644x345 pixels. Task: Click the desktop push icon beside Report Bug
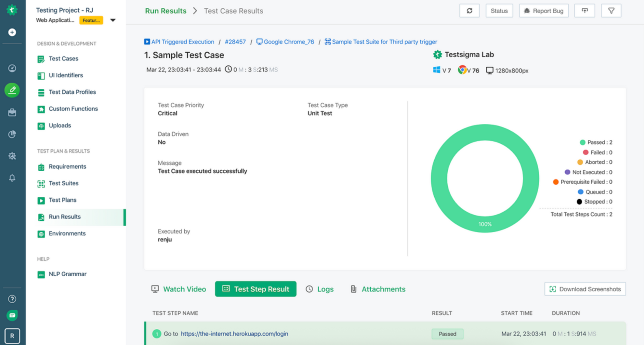point(584,10)
